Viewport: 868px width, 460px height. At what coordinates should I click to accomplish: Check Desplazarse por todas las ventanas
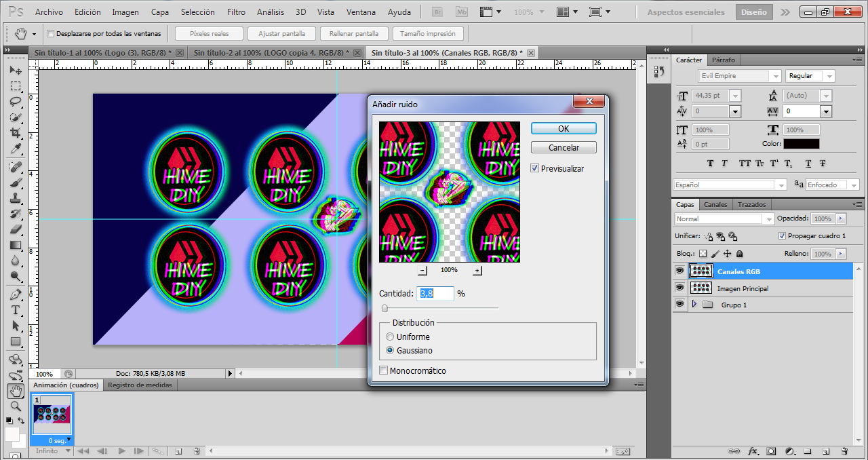51,33
